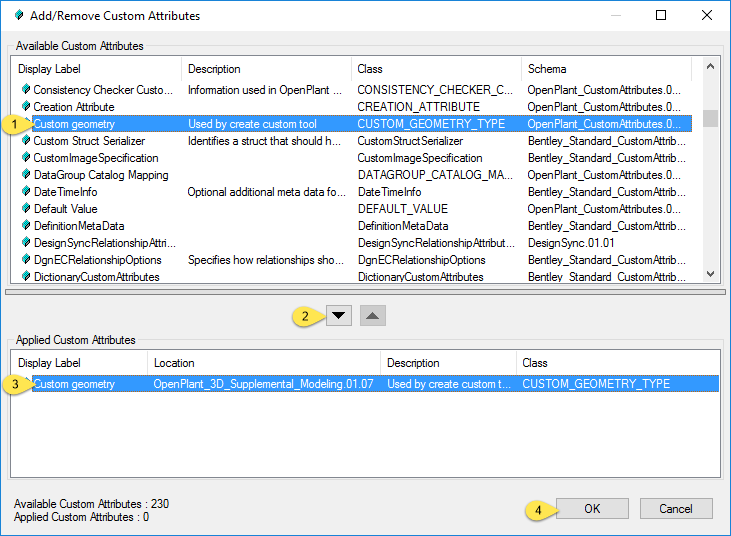Click the Creation Attribute row icon
The image size is (731, 536).
coord(25,107)
